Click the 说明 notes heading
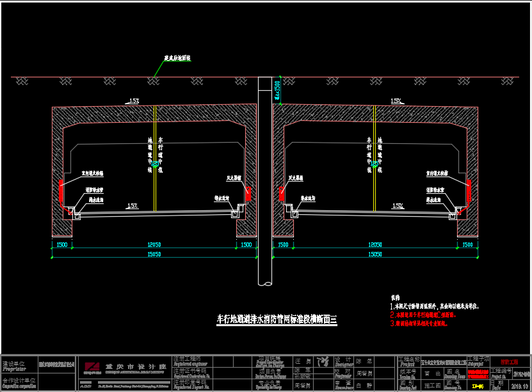 tap(395, 298)
